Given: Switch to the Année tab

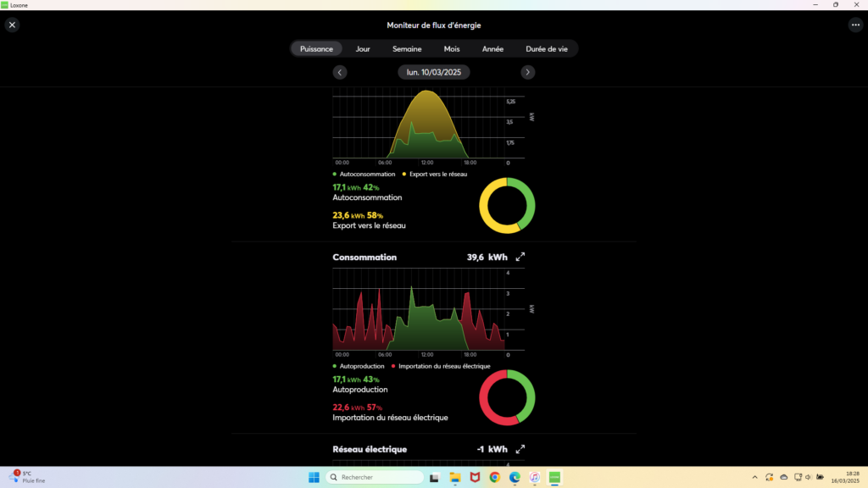Looking at the screenshot, I should [x=492, y=49].
